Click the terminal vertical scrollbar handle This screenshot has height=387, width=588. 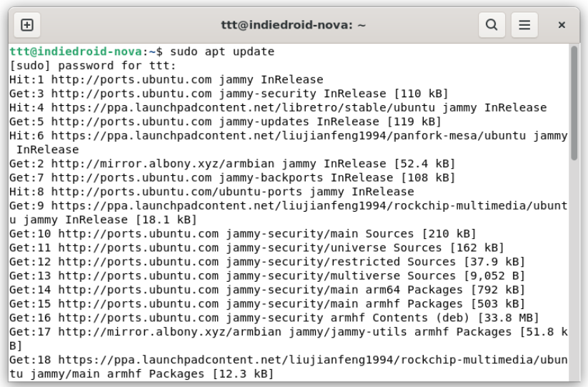pyautogui.click(x=574, y=103)
